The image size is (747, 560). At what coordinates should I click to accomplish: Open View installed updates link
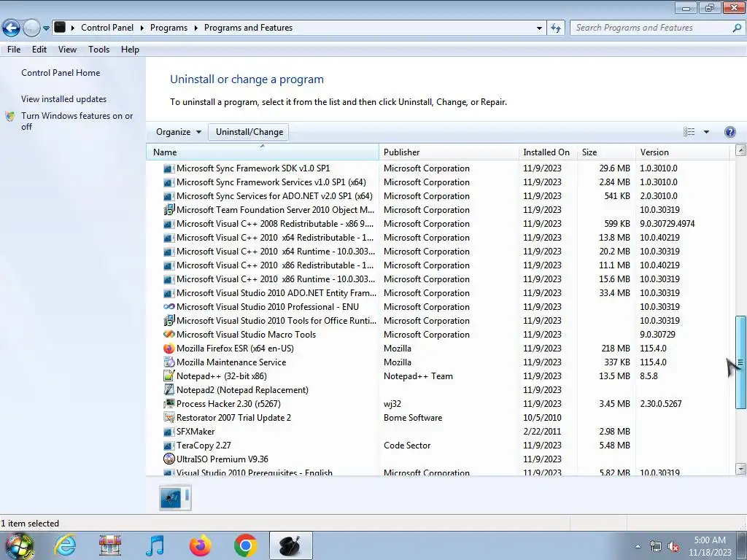pos(64,99)
